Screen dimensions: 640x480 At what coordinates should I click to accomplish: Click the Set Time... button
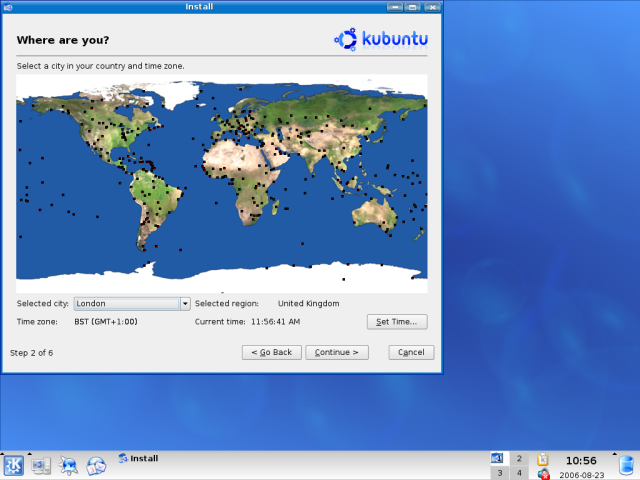(x=397, y=322)
